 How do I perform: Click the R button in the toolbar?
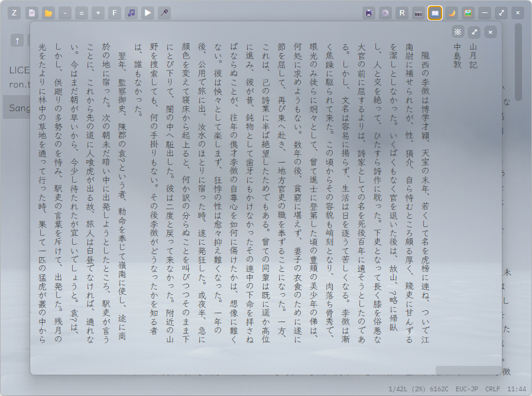402,13
